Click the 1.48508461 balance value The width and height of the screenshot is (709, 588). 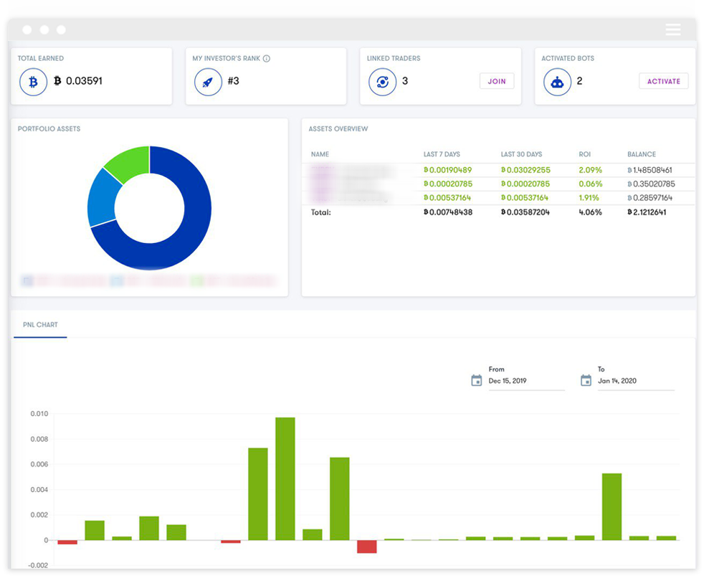click(649, 170)
